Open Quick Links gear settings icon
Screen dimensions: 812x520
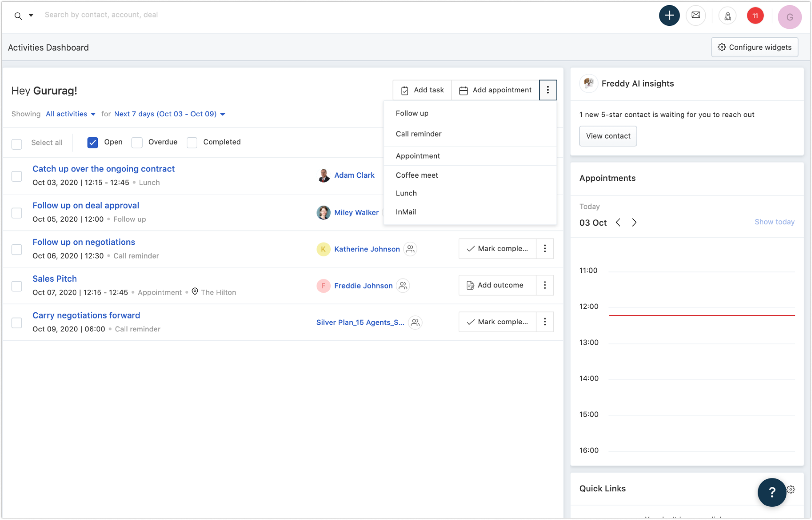pyautogui.click(x=791, y=489)
